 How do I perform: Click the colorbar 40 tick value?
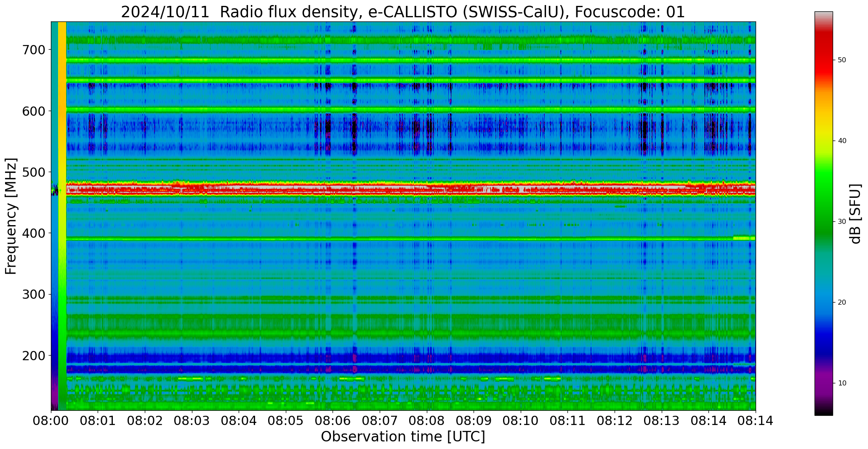click(x=842, y=141)
